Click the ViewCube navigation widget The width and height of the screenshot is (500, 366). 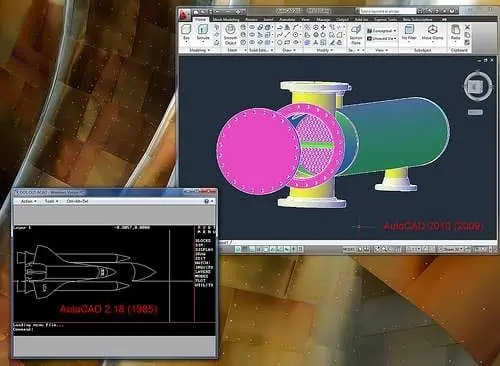(x=478, y=86)
